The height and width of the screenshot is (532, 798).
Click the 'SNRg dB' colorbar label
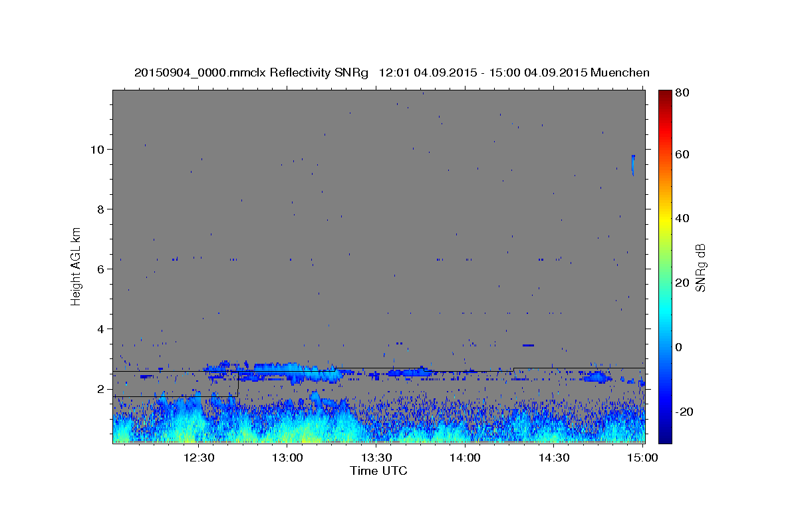[x=700, y=267]
